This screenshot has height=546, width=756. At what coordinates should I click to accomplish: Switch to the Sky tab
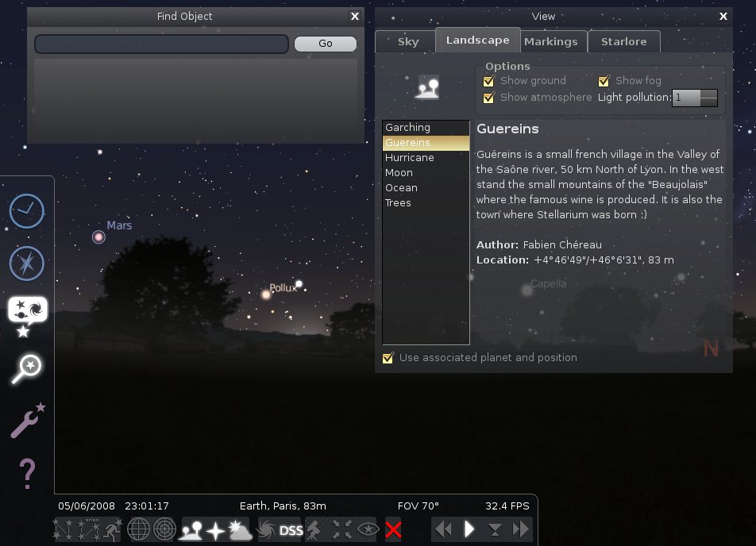(x=408, y=42)
